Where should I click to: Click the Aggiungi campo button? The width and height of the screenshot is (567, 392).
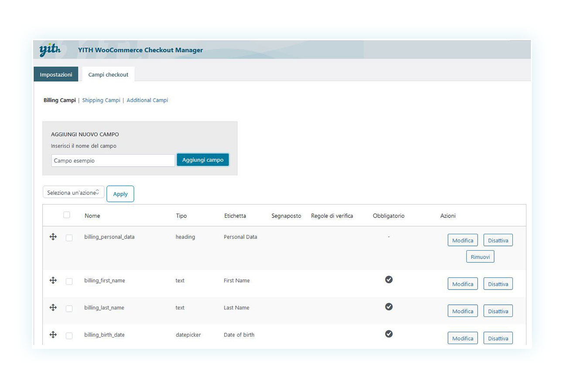pos(203,160)
